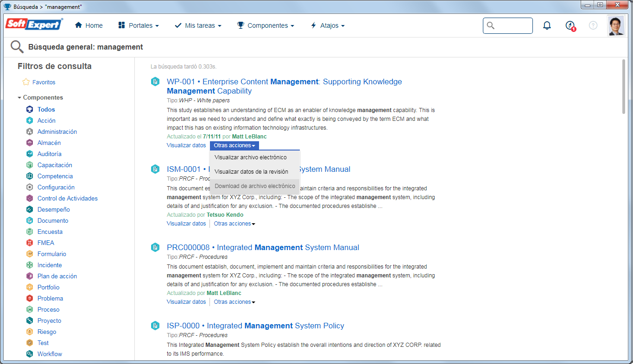Click the Capacitación component icon
The height and width of the screenshot is (364, 633).
click(x=30, y=165)
